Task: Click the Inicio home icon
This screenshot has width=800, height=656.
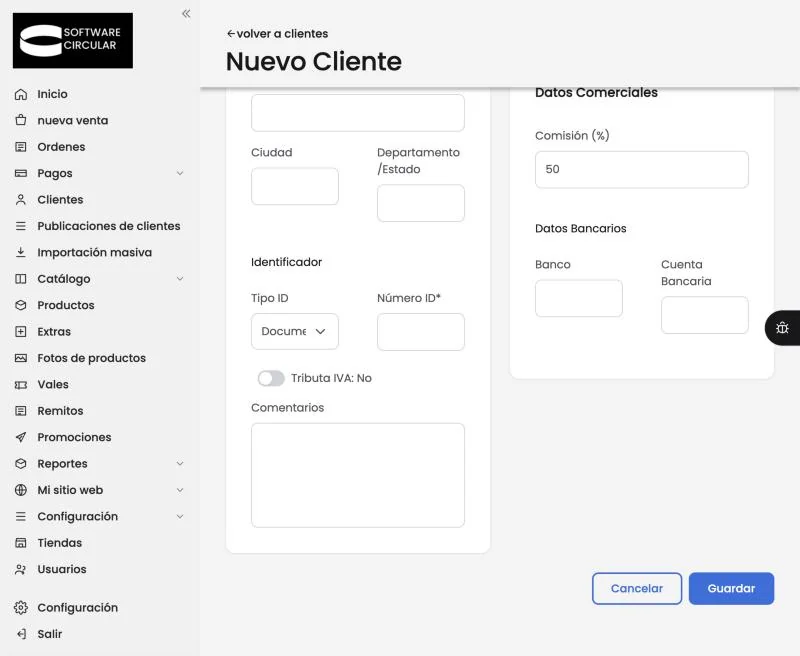Action: (x=21, y=94)
